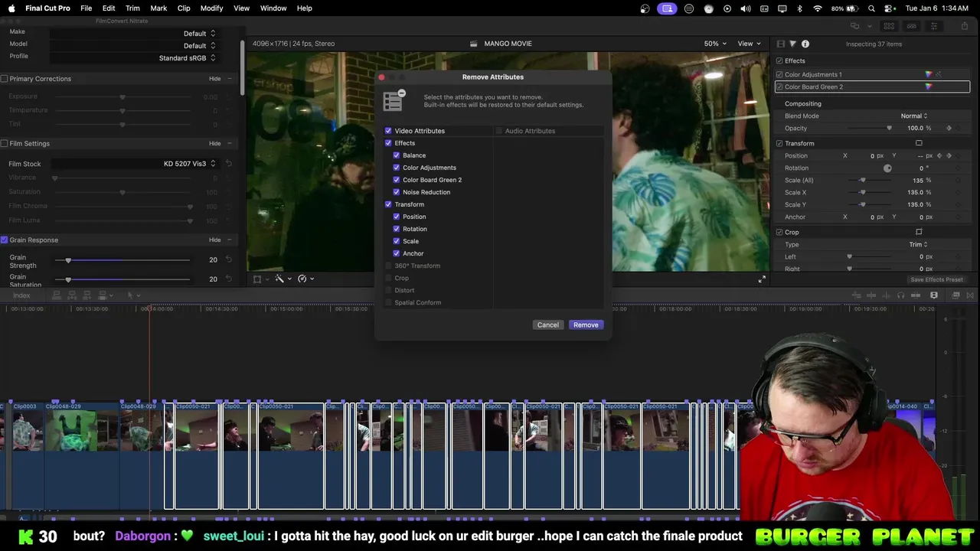Open the timeline Index panel
The width and height of the screenshot is (980, 551).
(x=21, y=295)
